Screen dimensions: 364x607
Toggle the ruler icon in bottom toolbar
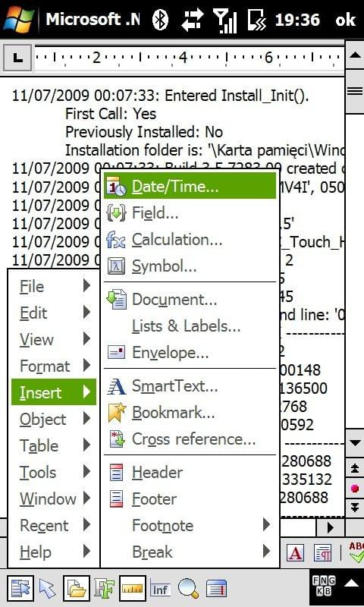133,589
